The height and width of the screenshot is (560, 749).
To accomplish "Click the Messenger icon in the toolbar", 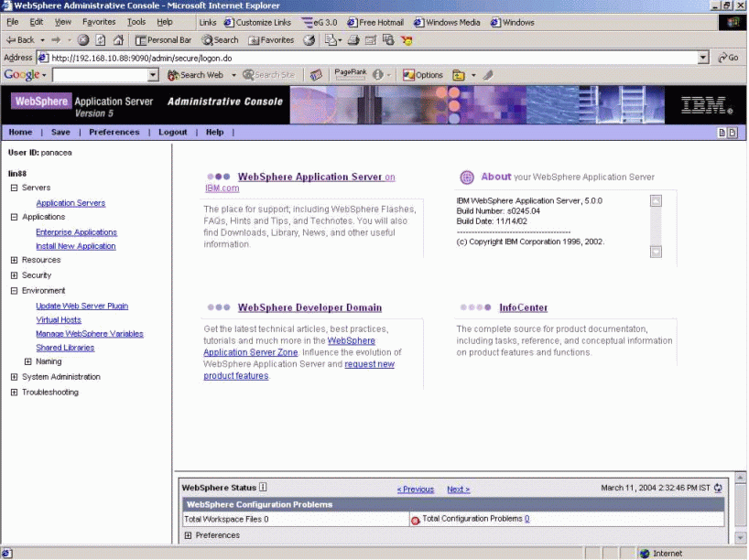I will [407, 40].
